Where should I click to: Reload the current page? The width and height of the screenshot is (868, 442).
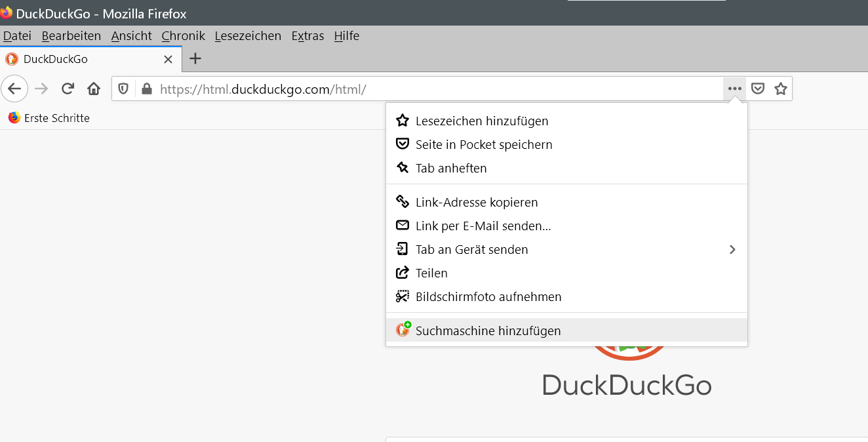click(68, 89)
